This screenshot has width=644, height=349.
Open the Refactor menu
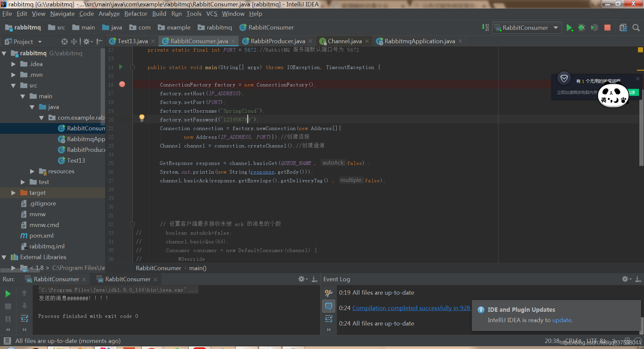136,14
